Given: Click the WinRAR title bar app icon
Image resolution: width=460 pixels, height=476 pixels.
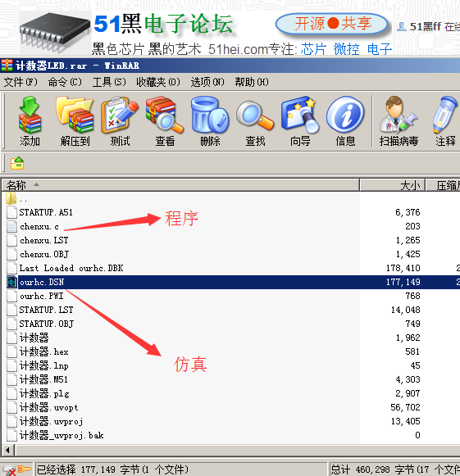Looking at the screenshot, I should (7, 66).
